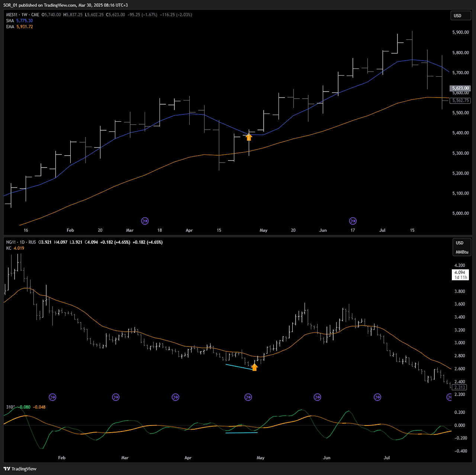Click the 4.094 price label with 1d 11h countdown
Viewport: 476px width, 475px height.
[460, 275]
